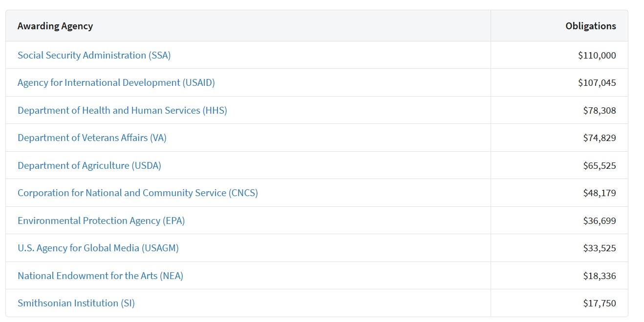The width and height of the screenshot is (644, 322).
Task: Open National Endowment for the Arts link
Action: coord(100,276)
